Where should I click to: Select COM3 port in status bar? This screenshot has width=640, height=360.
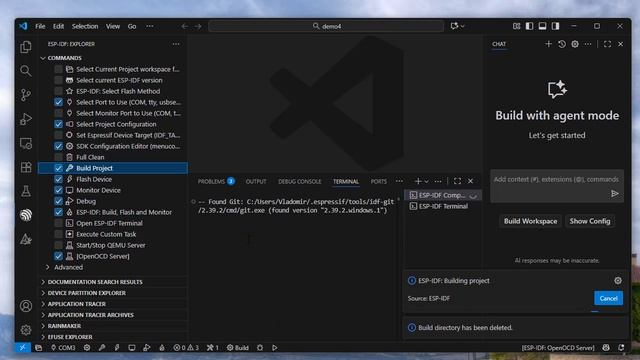tap(63, 347)
